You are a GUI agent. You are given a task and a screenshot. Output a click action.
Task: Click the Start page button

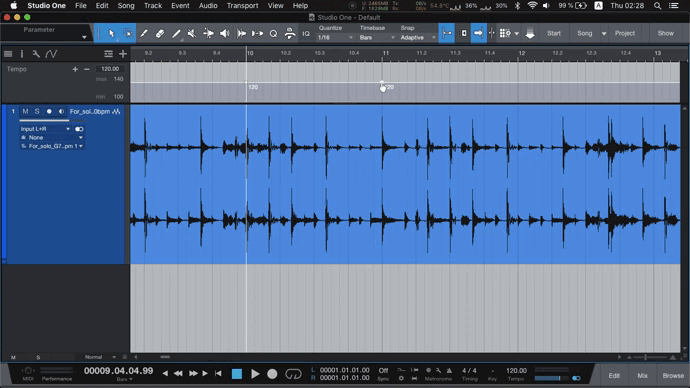(x=554, y=33)
